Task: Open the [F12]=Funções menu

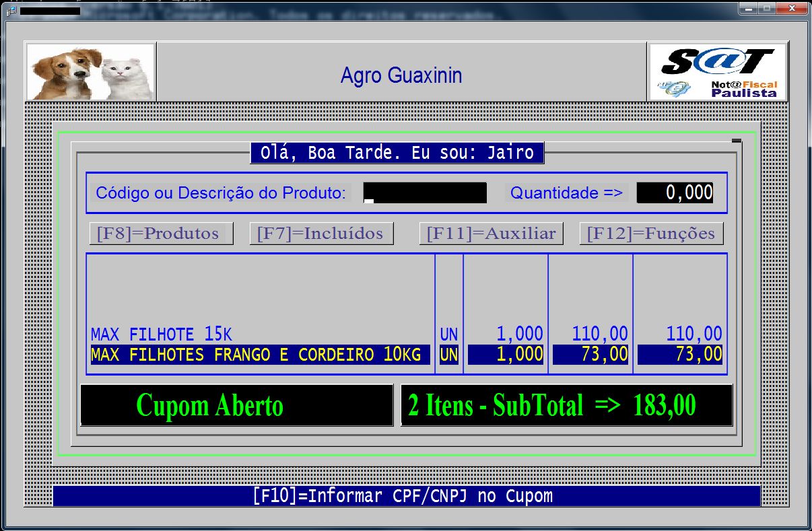Action: pos(651,234)
